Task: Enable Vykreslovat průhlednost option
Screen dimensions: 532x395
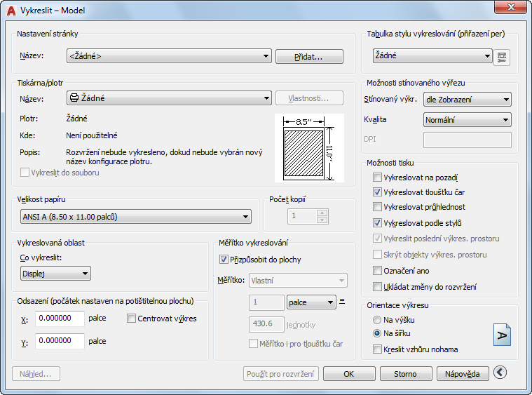Action: point(377,206)
